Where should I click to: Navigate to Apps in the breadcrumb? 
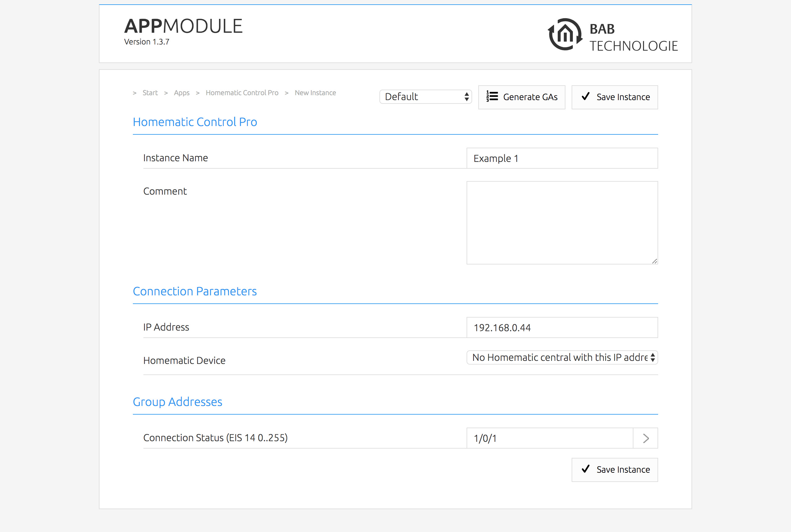coord(182,93)
